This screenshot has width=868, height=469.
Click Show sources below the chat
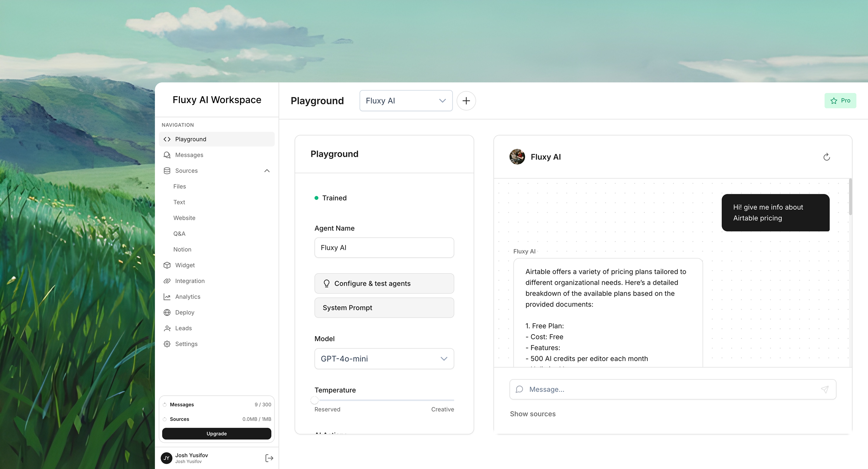click(x=532, y=414)
